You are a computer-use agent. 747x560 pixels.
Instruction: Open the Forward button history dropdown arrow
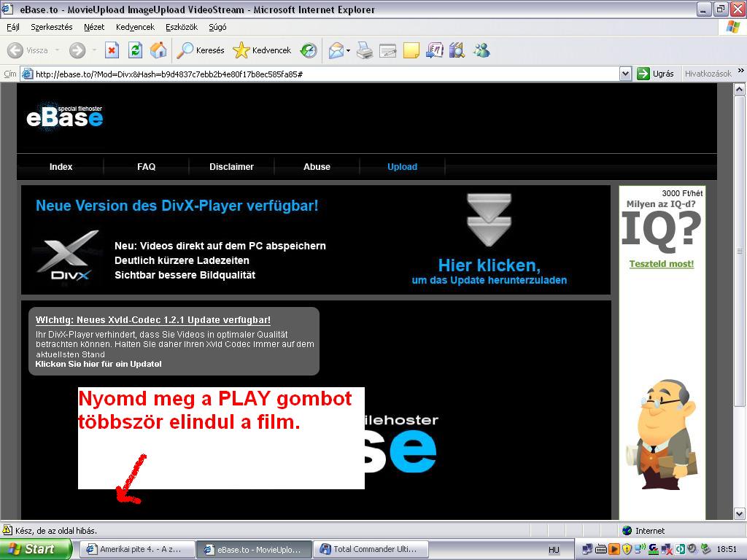94,50
